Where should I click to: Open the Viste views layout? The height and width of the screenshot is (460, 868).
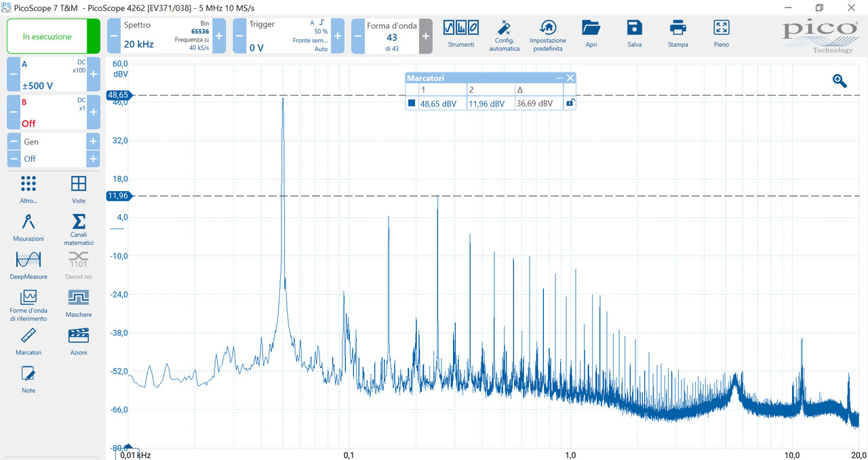(79, 190)
